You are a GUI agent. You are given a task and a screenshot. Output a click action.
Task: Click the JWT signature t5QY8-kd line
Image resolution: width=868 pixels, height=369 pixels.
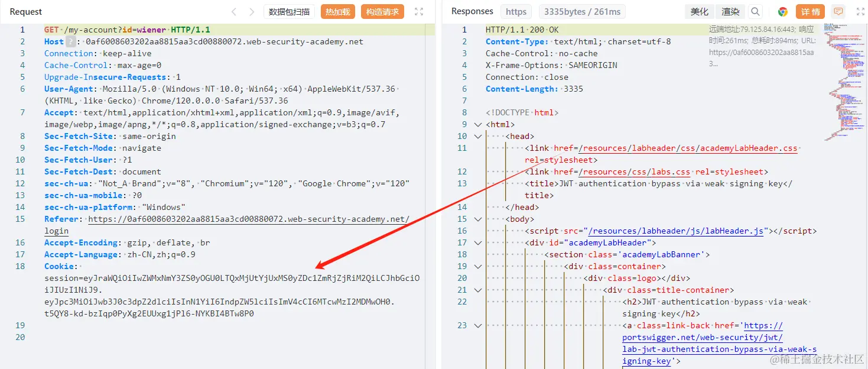(x=149, y=313)
